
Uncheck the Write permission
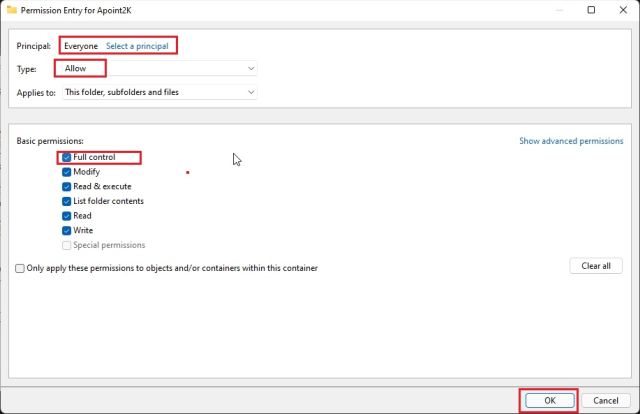67,230
